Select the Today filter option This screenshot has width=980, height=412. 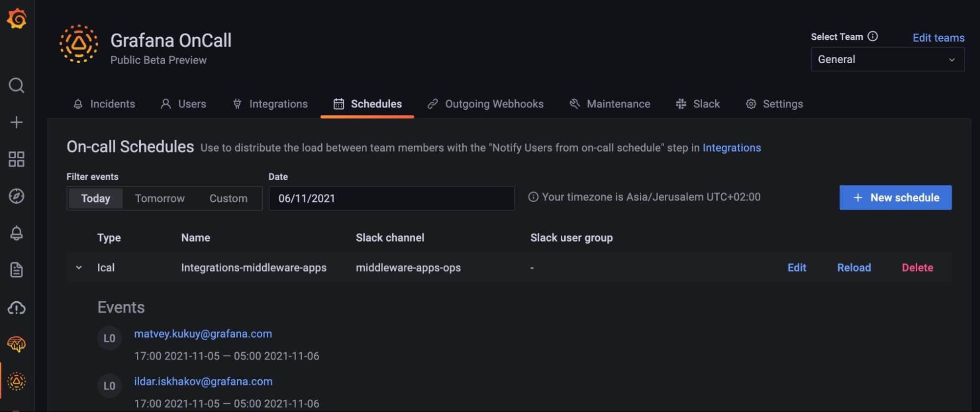coord(96,198)
